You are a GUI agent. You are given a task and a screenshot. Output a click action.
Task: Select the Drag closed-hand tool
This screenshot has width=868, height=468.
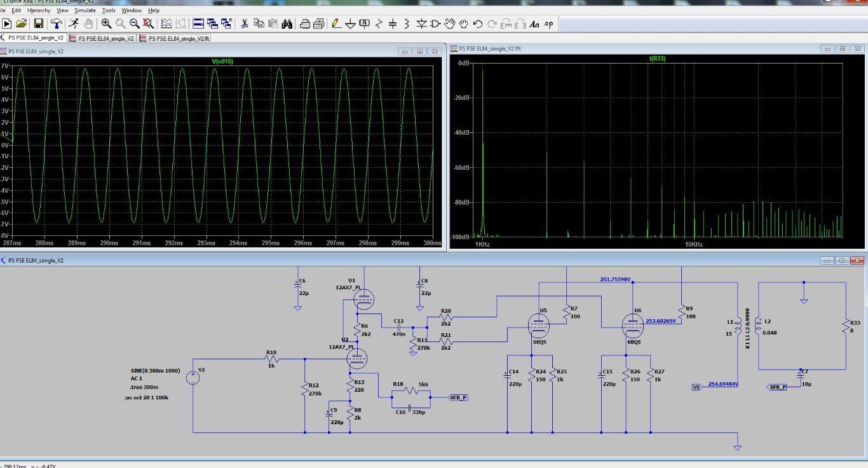464,24
